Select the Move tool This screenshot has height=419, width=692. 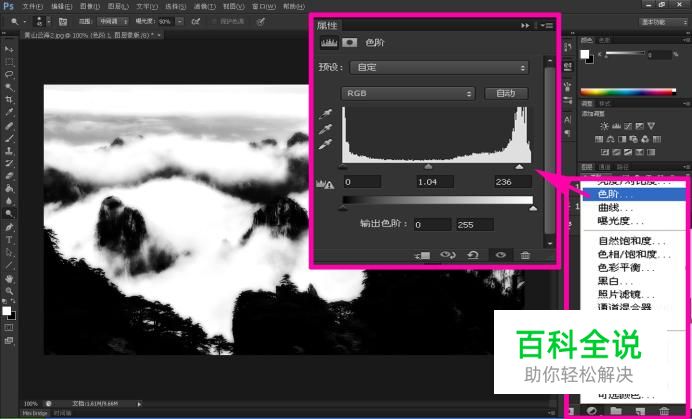coord(9,49)
